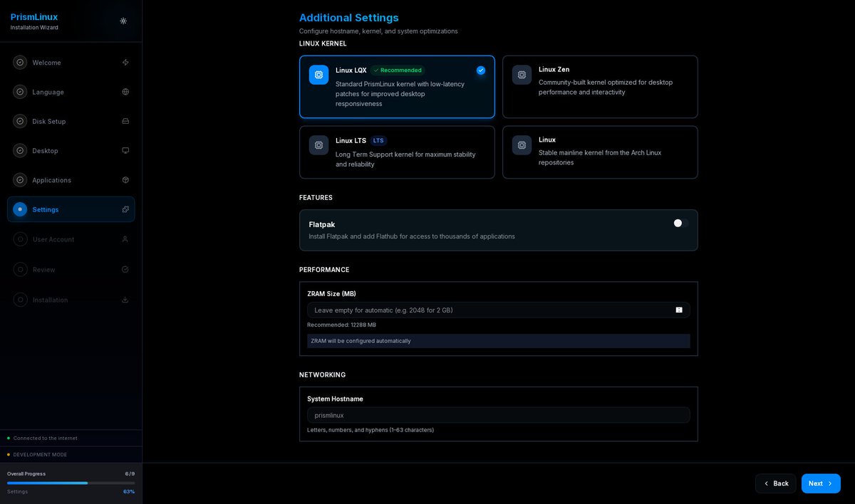This screenshot has height=504, width=855.
Task: Click the '6/9' step counter
Action: pyautogui.click(x=130, y=473)
